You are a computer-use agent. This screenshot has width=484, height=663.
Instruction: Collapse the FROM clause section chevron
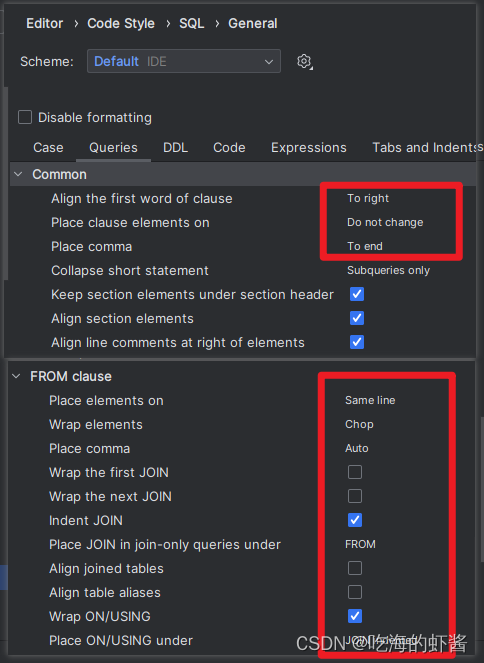16,376
